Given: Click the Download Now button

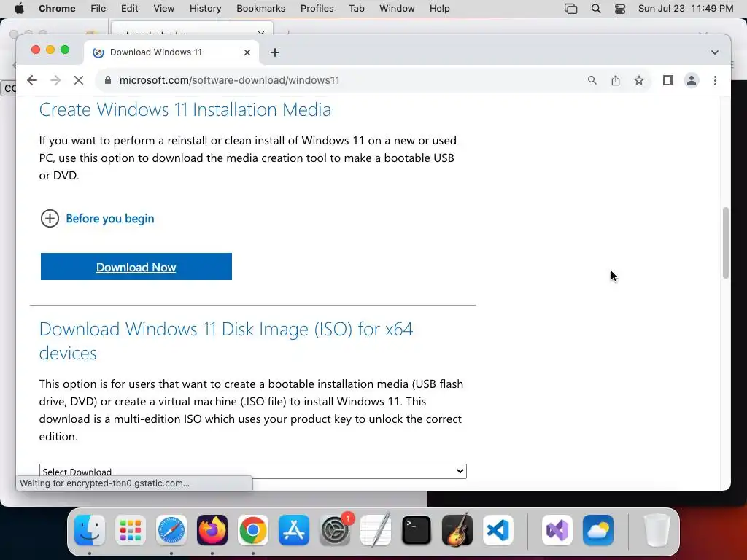Looking at the screenshot, I should point(136,267).
